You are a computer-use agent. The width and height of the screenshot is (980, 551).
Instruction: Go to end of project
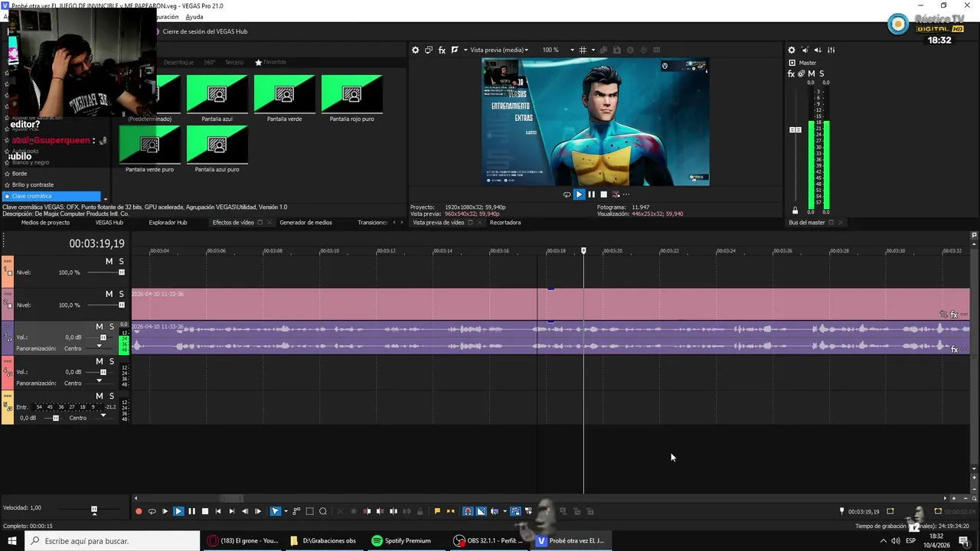231,511
